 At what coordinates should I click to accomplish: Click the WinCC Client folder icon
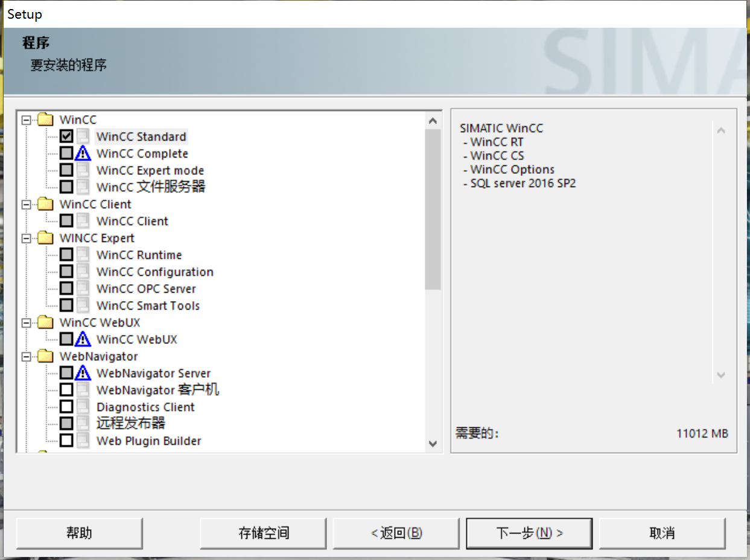pyautogui.click(x=46, y=204)
